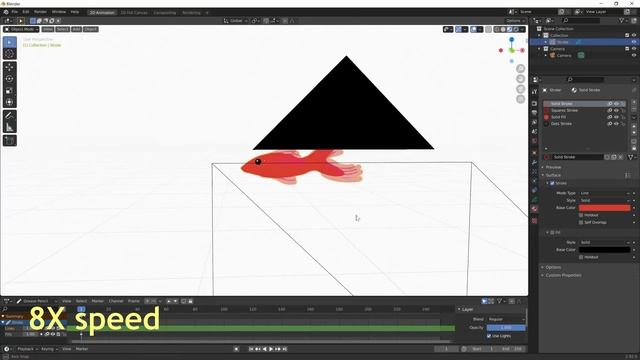The height and width of the screenshot is (360, 640).
Task: Hide the Stroke object in the outliner
Action: (633, 42)
